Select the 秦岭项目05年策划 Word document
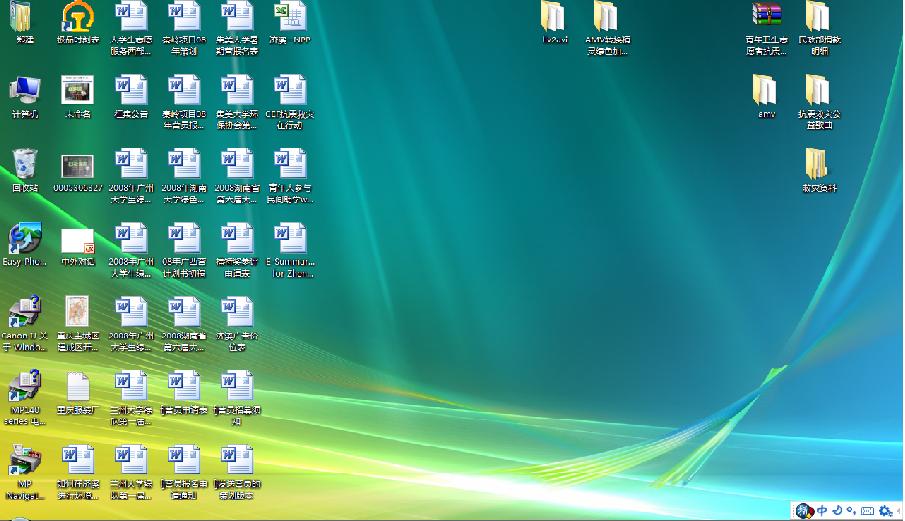 pyautogui.click(x=184, y=16)
